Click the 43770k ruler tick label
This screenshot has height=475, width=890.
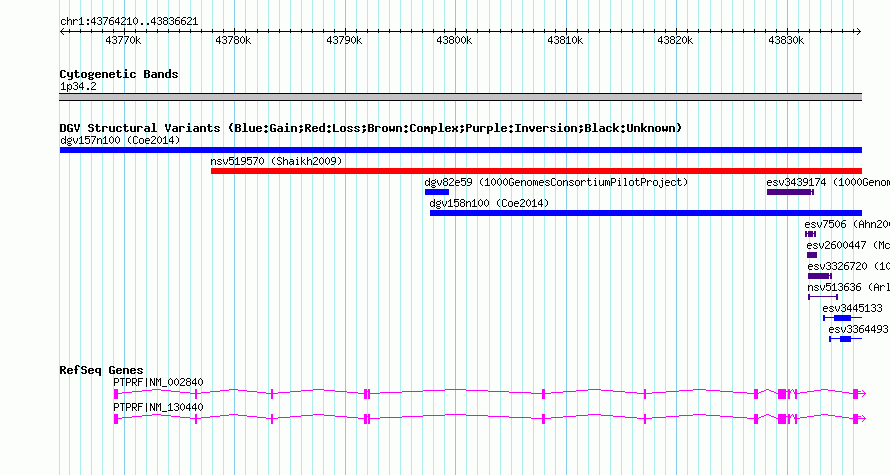pyautogui.click(x=123, y=40)
